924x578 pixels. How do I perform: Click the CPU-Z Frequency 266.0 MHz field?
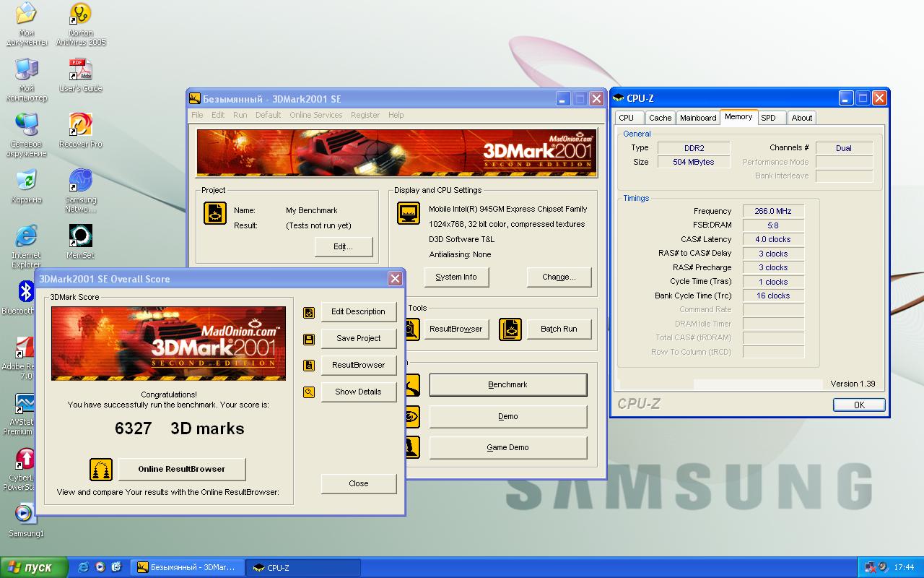point(773,211)
